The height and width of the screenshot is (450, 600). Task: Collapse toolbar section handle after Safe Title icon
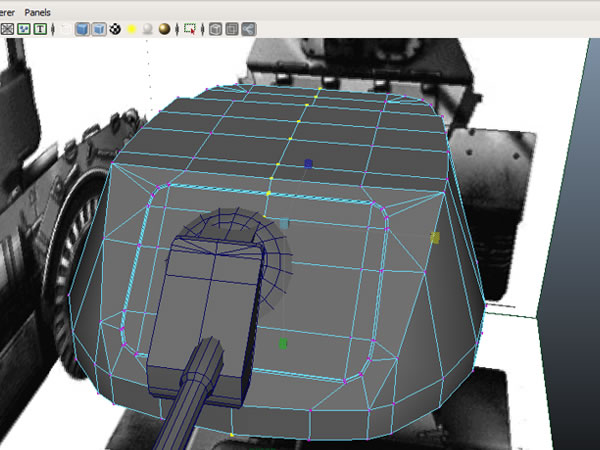pos(53,29)
